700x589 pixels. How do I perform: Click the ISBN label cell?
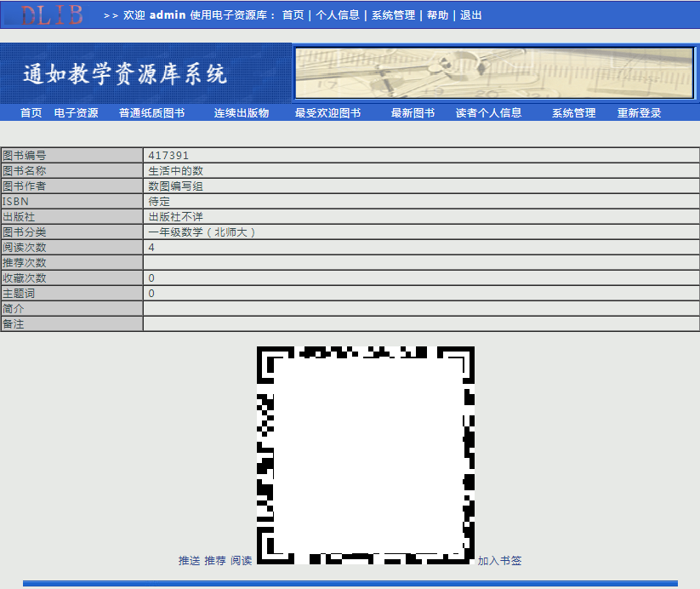tap(71, 202)
